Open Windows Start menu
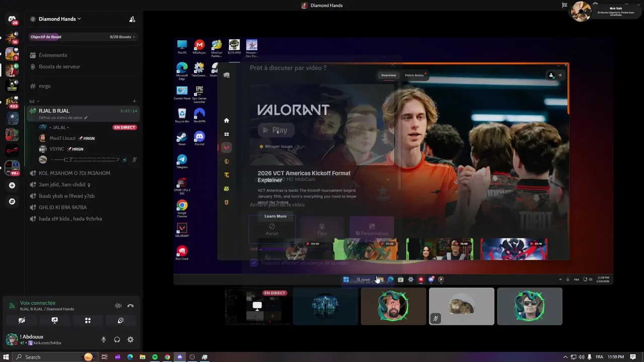The height and width of the screenshot is (362, 644). 6,357
